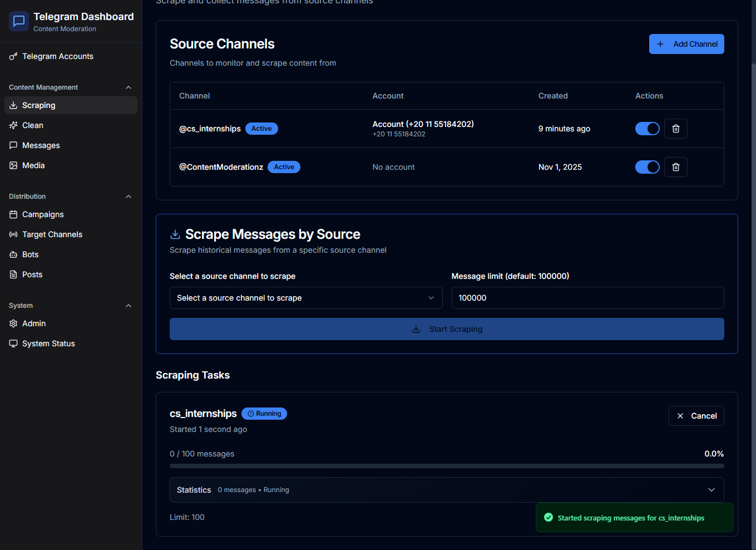Click the sparkle icon beside Clean
Viewport: 756px width, 550px height.
pos(13,125)
